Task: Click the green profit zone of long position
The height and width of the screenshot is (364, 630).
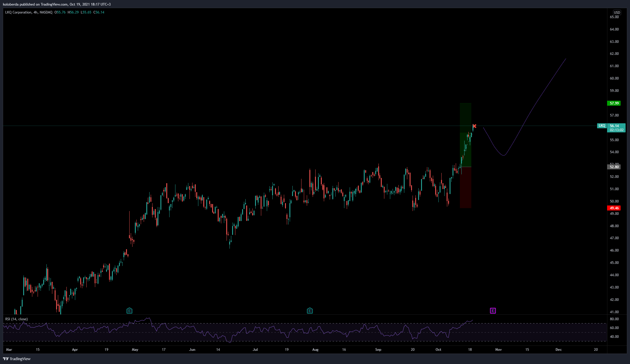Action: point(465,135)
